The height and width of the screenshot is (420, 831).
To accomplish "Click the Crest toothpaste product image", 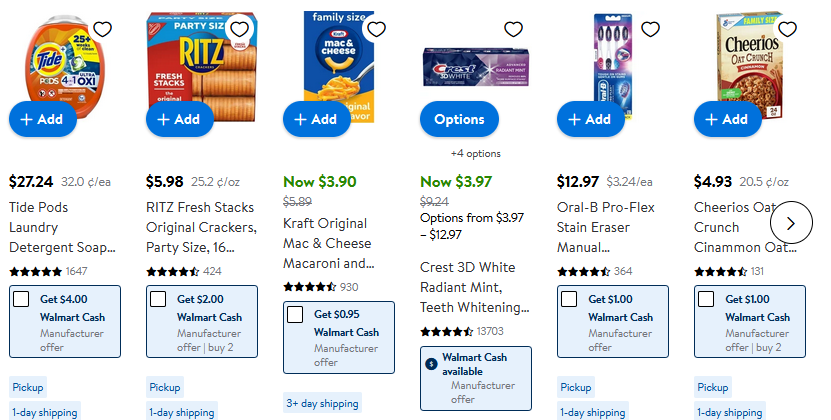I will coord(477,66).
